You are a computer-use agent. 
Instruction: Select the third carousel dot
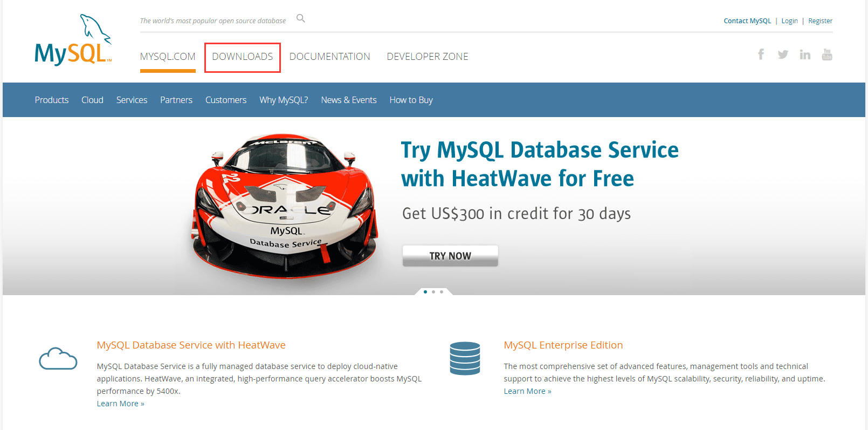442,292
